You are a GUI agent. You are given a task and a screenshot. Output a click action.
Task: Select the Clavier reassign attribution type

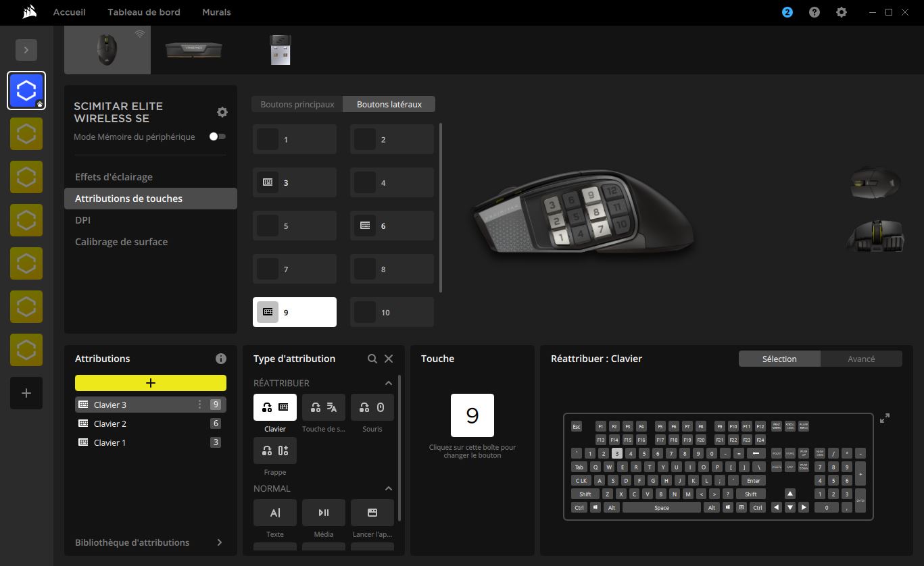pos(274,407)
